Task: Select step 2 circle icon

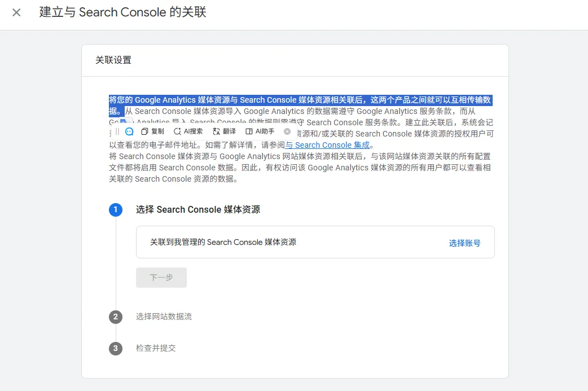Action: coord(116,317)
